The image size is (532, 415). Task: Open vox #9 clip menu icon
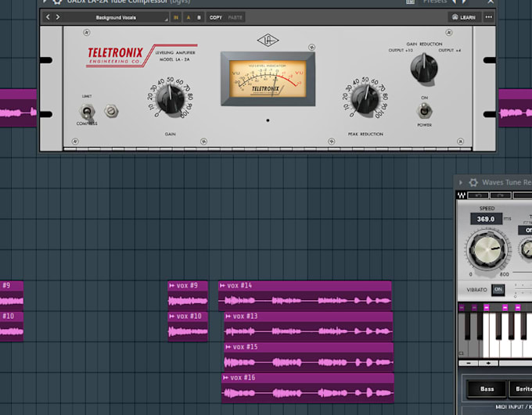(x=172, y=285)
